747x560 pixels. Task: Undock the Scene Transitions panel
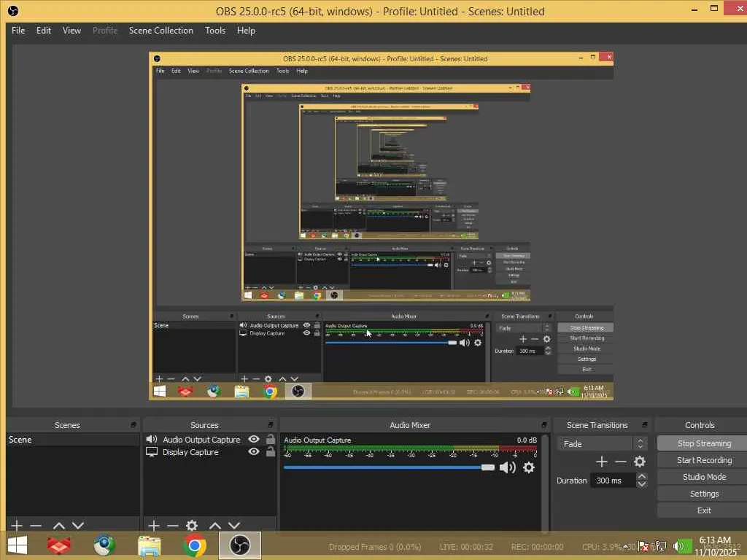coord(645,425)
